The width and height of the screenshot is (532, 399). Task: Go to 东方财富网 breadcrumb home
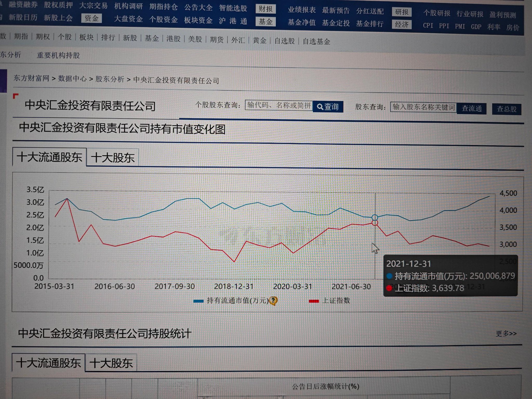[31, 78]
